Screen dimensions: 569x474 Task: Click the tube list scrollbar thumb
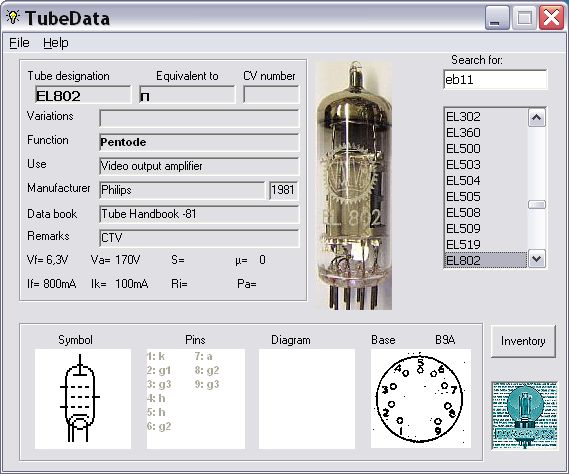point(537,204)
